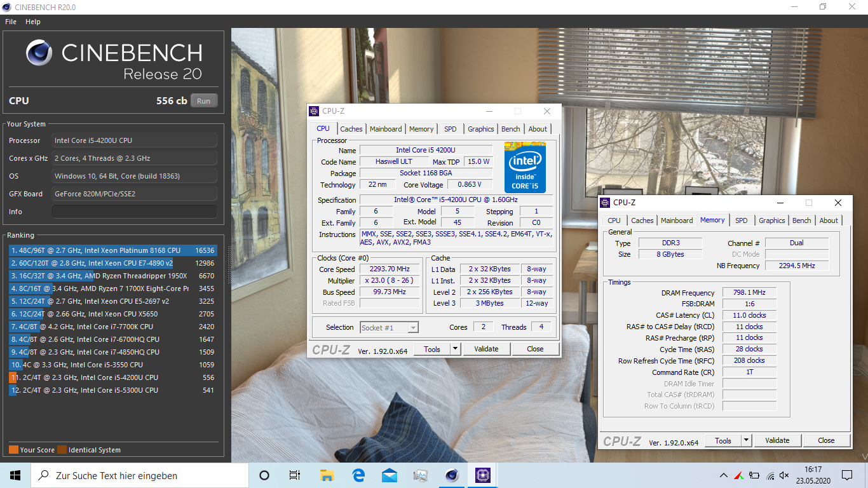Select ranking row Intel Core i5-4200U
Screen dimensions: 868x488
[x=112, y=377]
